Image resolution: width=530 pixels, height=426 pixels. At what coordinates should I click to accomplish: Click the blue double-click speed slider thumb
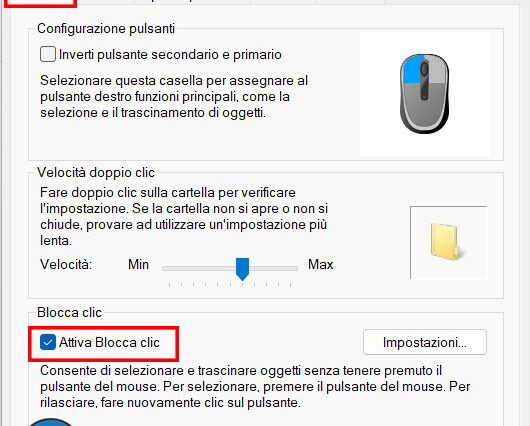[242, 269]
